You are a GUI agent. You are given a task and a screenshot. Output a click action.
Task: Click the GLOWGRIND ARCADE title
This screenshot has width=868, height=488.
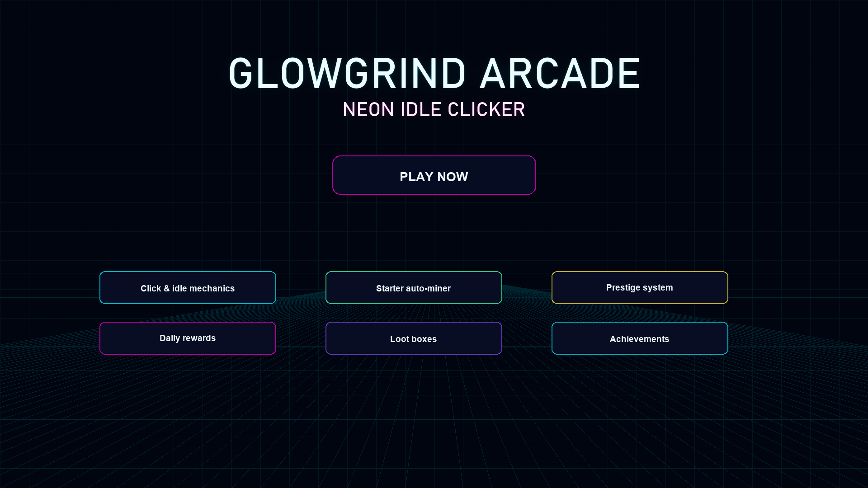(x=434, y=74)
